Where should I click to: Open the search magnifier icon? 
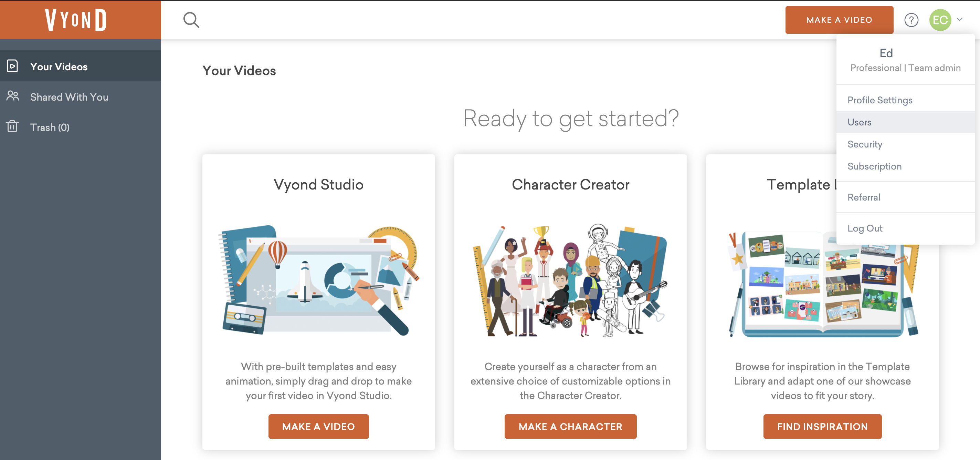point(191,20)
